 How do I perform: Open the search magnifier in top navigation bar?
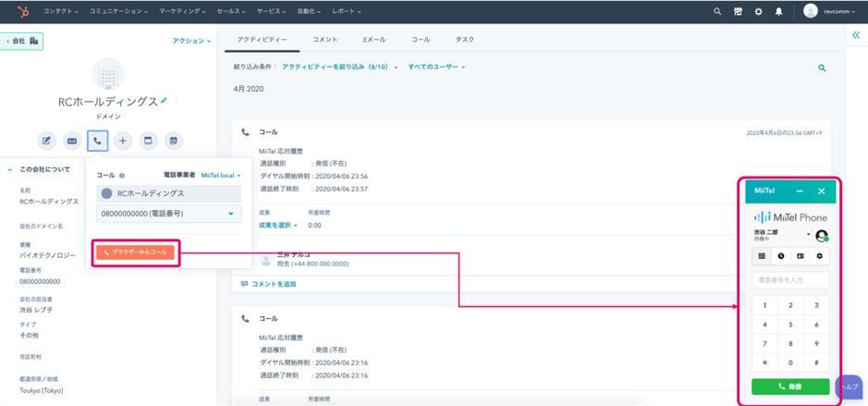point(717,11)
